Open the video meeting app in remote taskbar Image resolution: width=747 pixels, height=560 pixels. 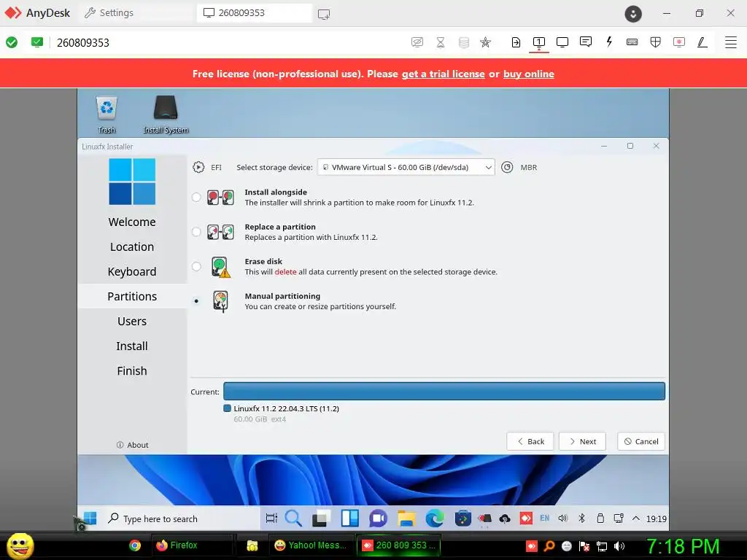click(378, 518)
